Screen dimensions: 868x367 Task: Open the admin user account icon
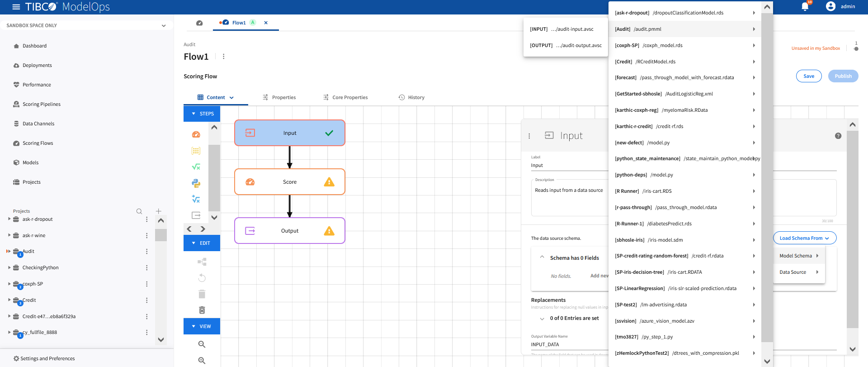[x=830, y=6]
